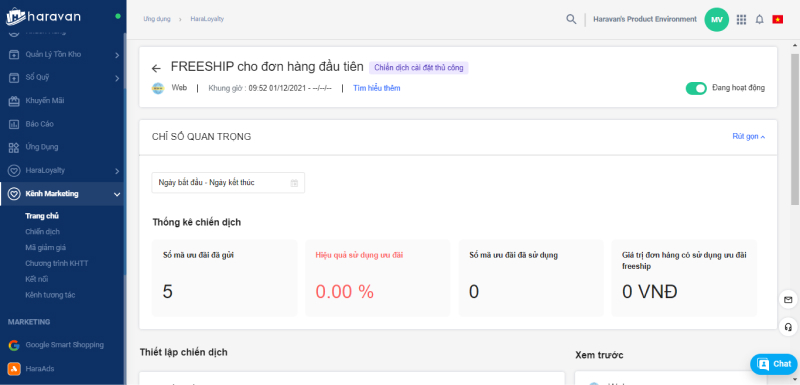Viewport: 800px width, 385px height.
Task: Open the Chat button
Action: point(774,364)
